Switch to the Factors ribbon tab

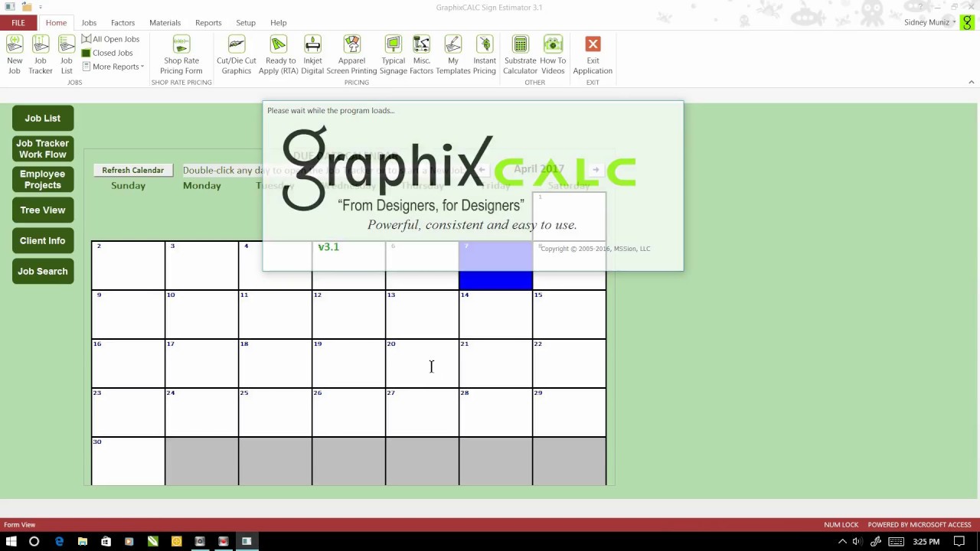coord(122,23)
